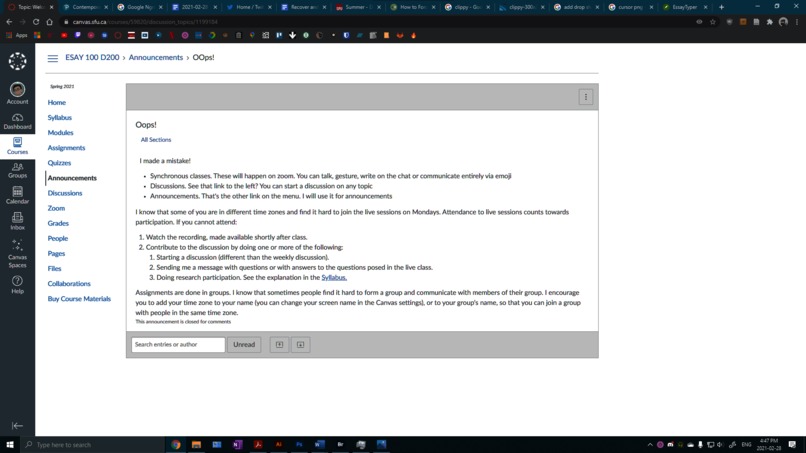The height and width of the screenshot is (453, 806).
Task: Open the Inbox in global navigation
Action: pyautogui.click(x=17, y=221)
